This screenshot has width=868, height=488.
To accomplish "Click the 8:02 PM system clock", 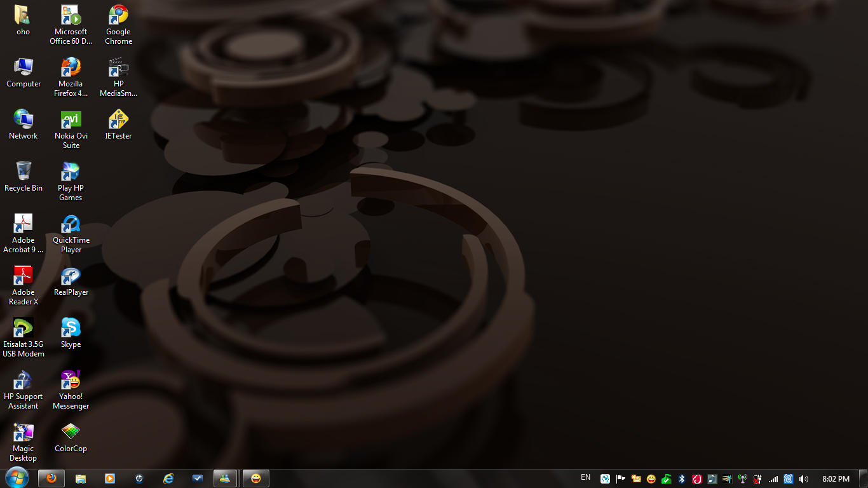I will (x=835, y=479).
